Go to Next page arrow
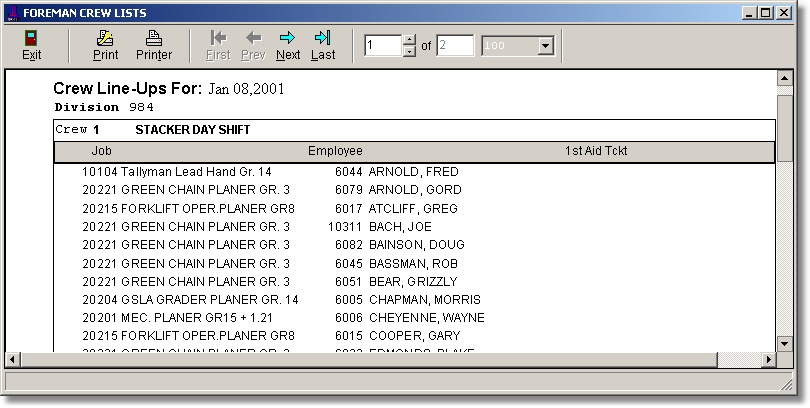Image resolution: width=810 pixels, height=408 pixels. [x=288, y=39]
